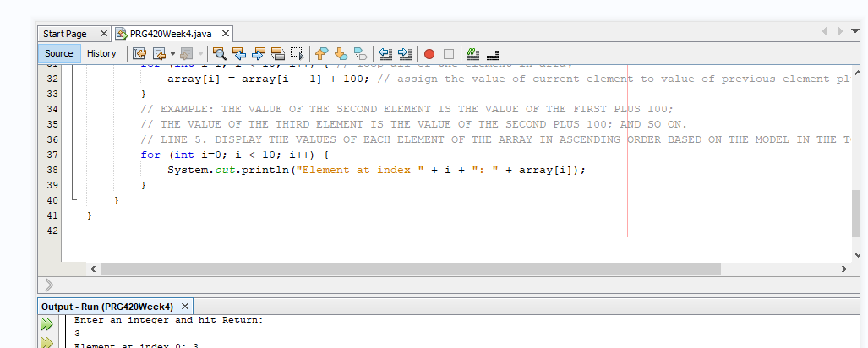
Task: Start Macro Recording red circle
Action: click(429, 54)
